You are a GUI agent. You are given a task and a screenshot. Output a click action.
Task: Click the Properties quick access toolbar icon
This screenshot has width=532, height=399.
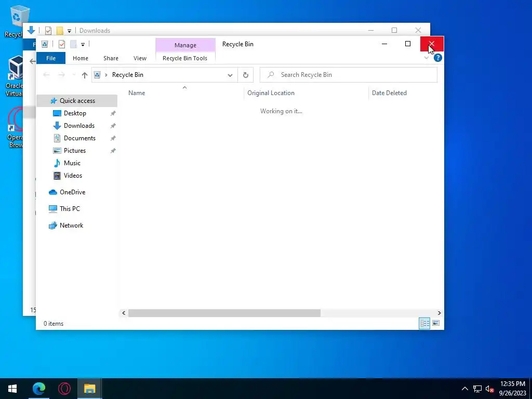(62, 44)
